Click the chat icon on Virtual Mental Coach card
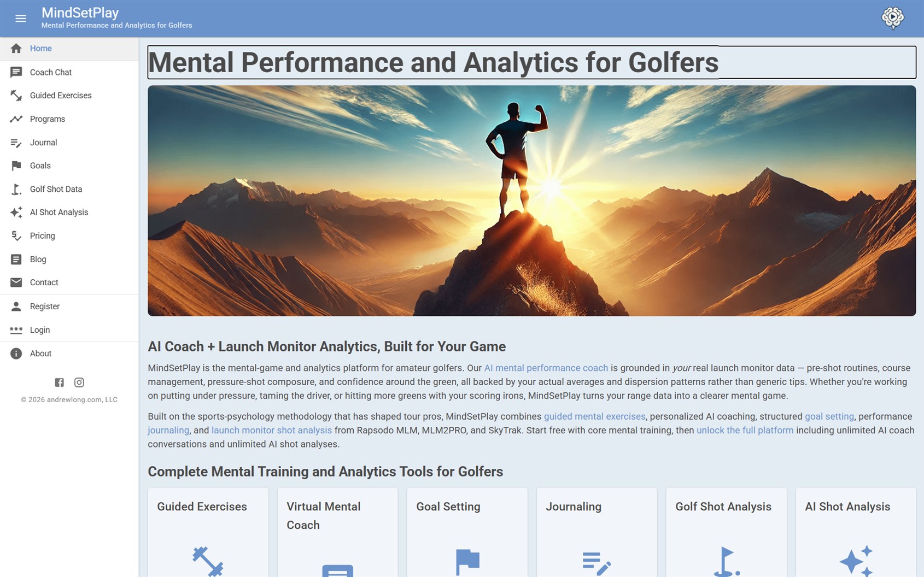 click(337, 570)
